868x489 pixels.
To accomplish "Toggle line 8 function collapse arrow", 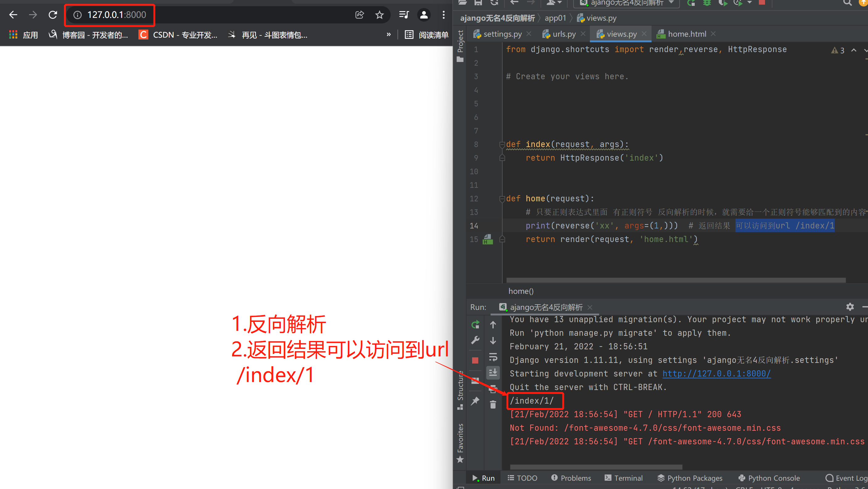I will 501,144.
